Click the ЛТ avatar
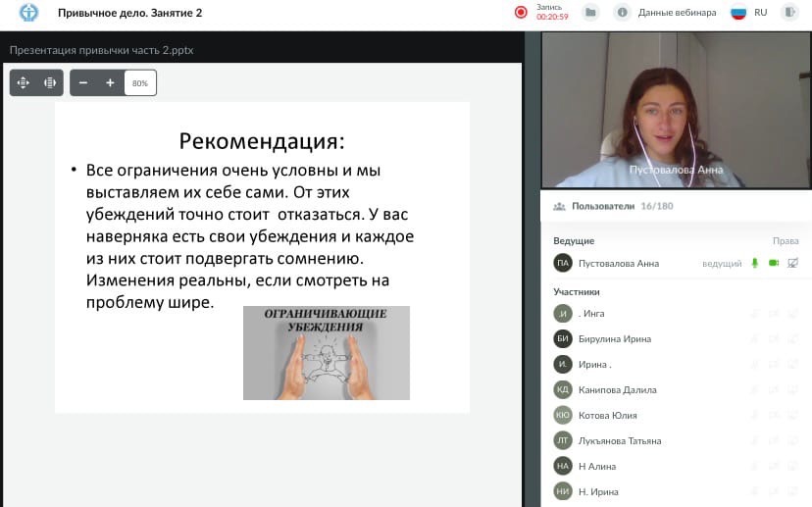Image resolution: width=812 pixels, height=507 pixels. (563, 440)
